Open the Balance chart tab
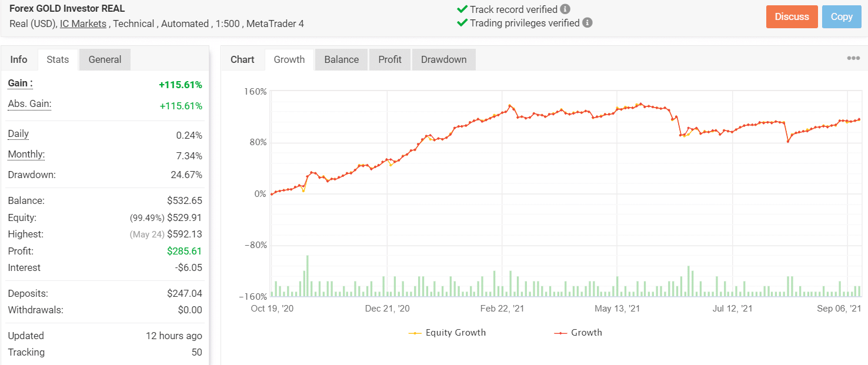This screenshot has width=868, height=365. (341, 59)
